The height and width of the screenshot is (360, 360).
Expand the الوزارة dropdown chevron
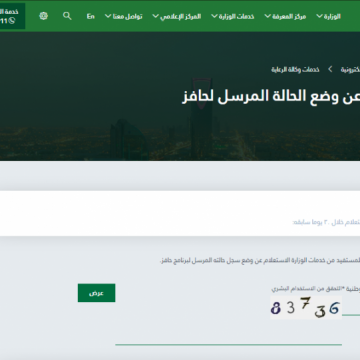[319, 16]
